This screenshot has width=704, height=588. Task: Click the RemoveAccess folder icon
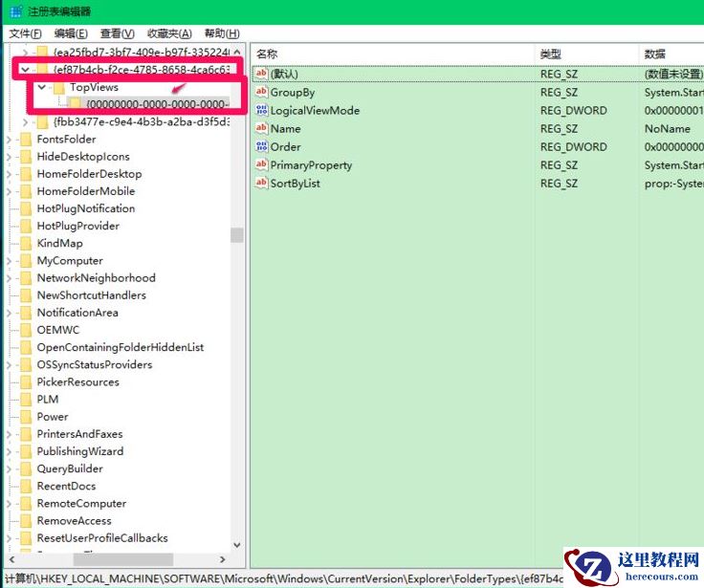pyautogui.click(x=26, y=521)
